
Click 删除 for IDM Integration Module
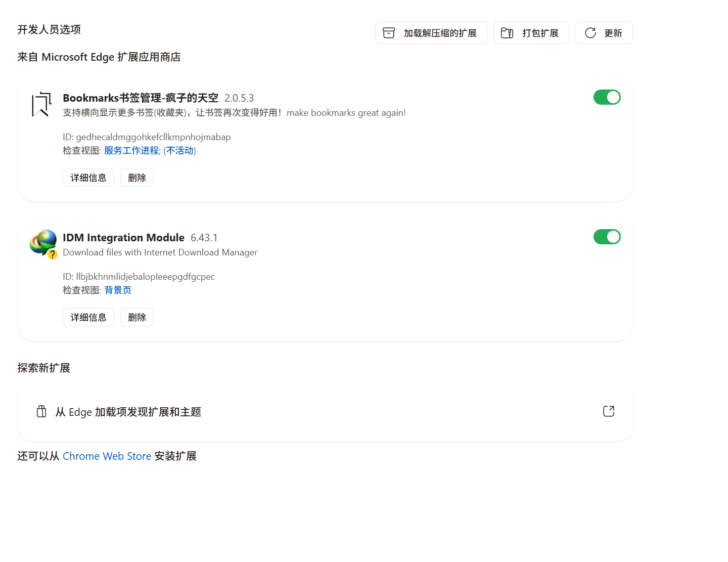[137, 317]
